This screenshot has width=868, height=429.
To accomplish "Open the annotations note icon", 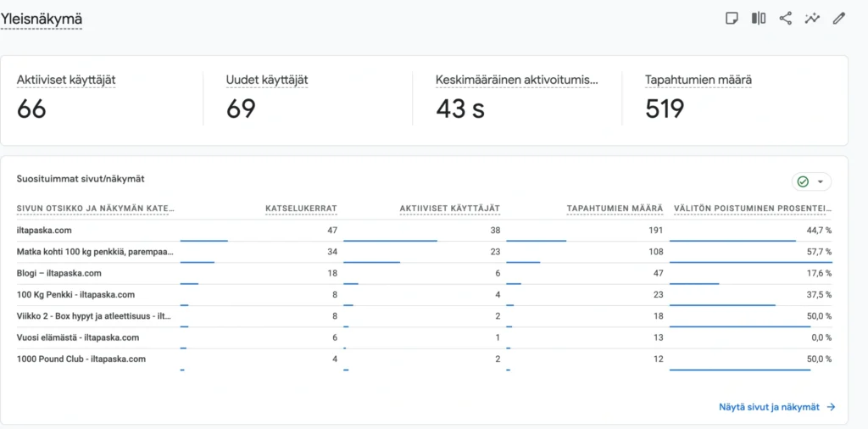I will tap(732, 19).
